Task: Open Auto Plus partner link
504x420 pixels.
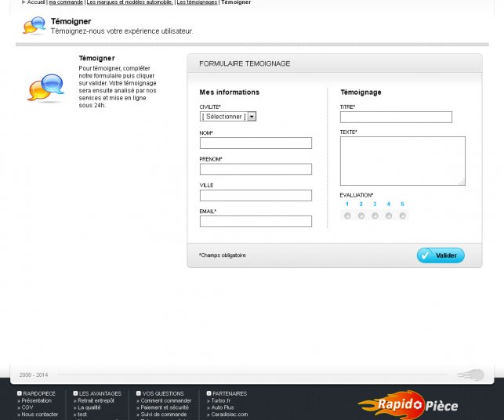Action: pos(223,407)
